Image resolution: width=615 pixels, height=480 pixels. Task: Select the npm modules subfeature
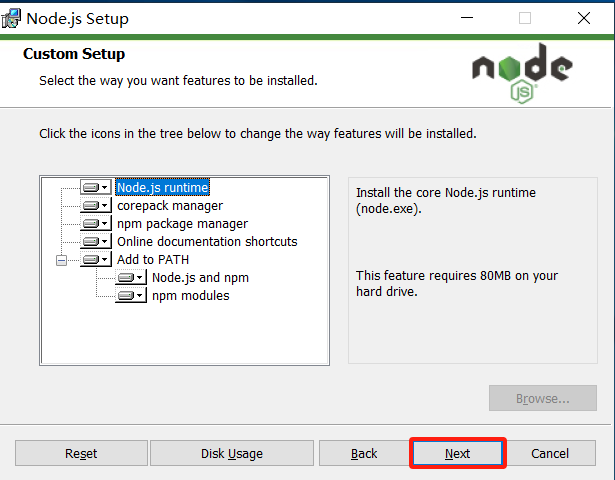(191, 296)
